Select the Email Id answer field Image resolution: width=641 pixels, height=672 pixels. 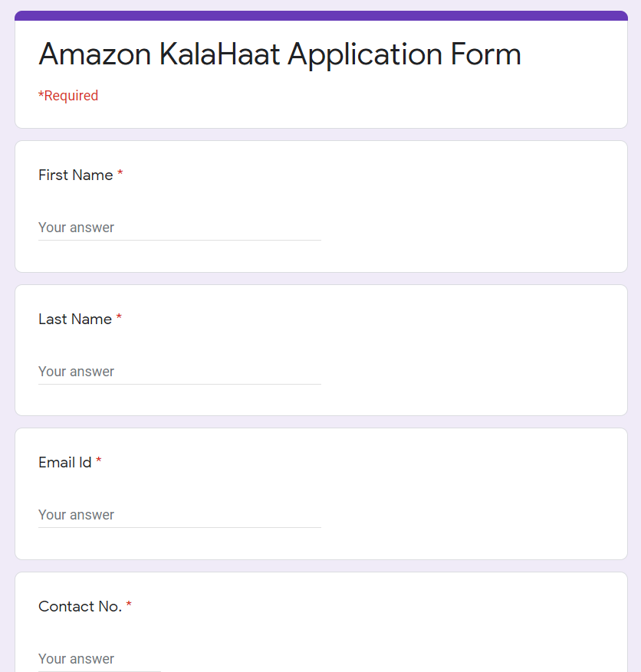179,515
